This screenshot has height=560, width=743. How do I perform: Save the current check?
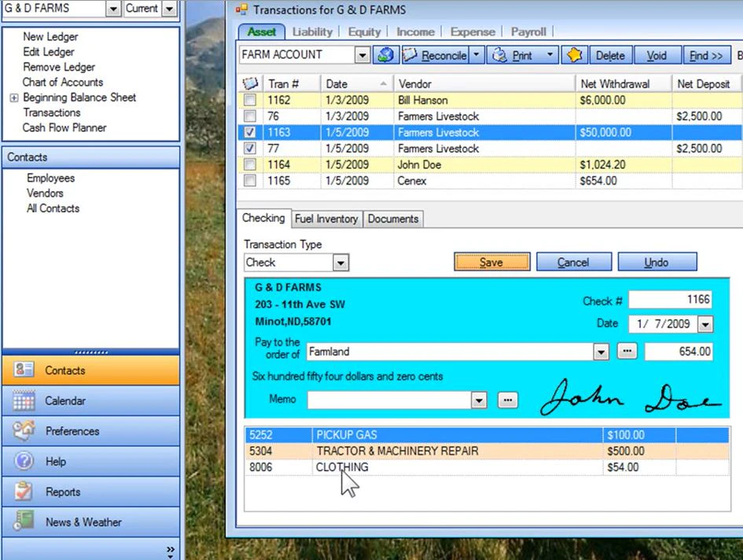click(x=491, y=261)
